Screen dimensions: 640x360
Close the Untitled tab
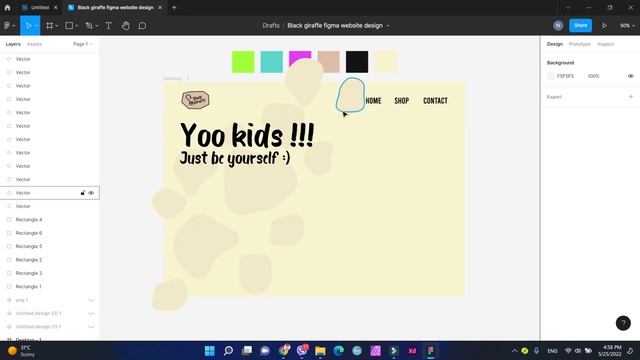pos(56,7)
